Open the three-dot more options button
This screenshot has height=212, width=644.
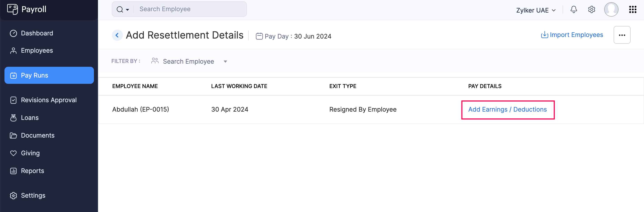click(x=622, y=35)
